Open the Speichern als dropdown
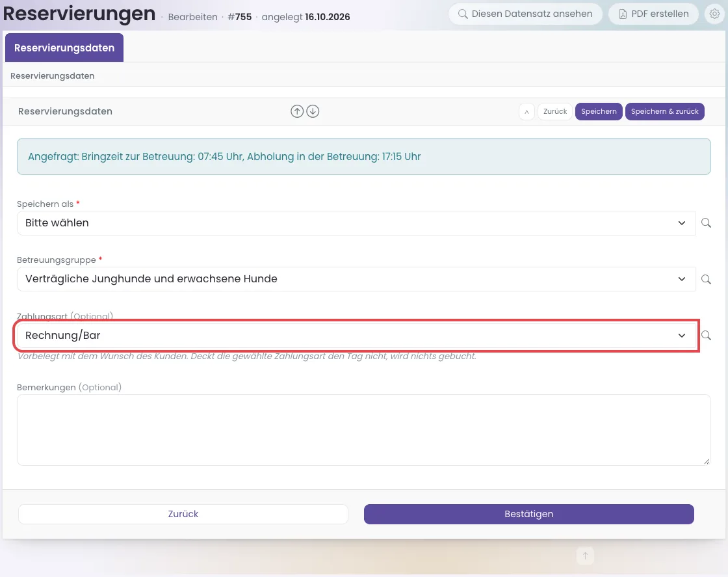The image size is (728, 577). 356,223
